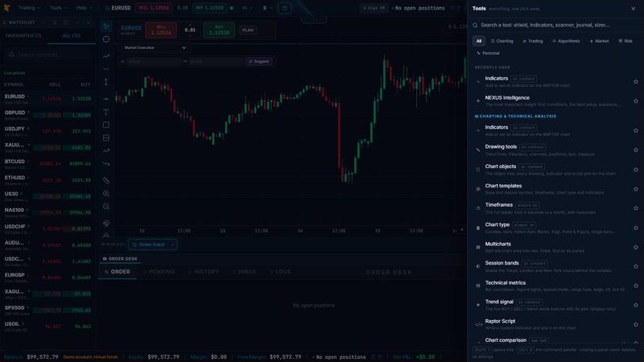Favourite the Chart templates tool
The image size is (644, 362).
(636, 189)
